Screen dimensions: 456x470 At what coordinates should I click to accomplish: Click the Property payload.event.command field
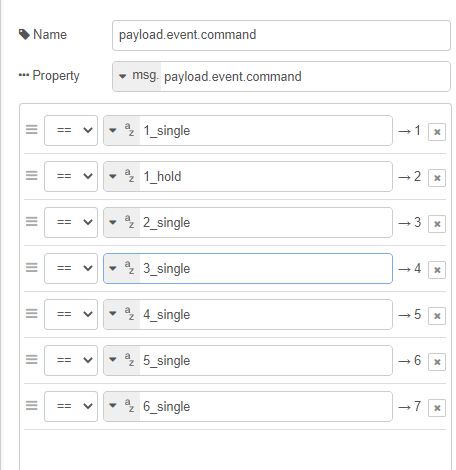[305, 76]
